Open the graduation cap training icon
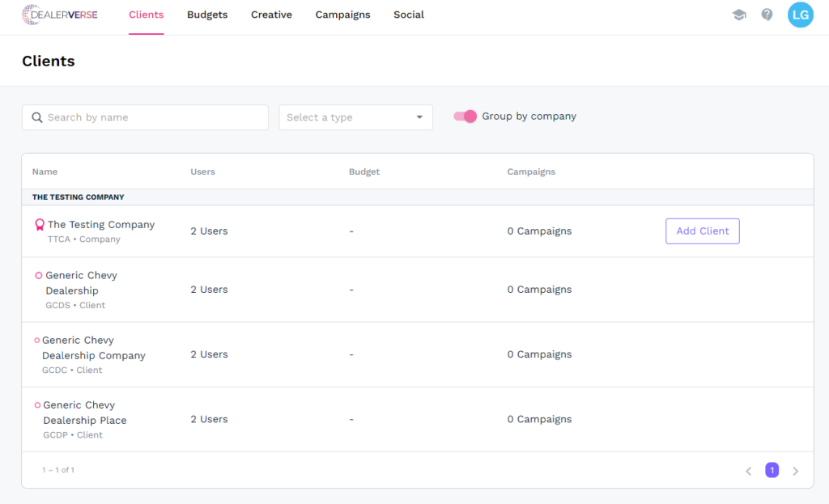This screenshot has height=504, width=829. [x=739, y=15]
